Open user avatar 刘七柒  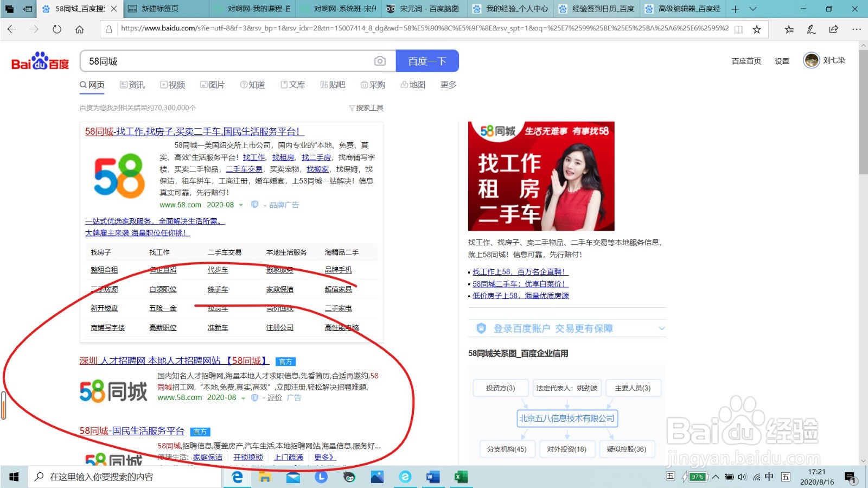[812, 60]
